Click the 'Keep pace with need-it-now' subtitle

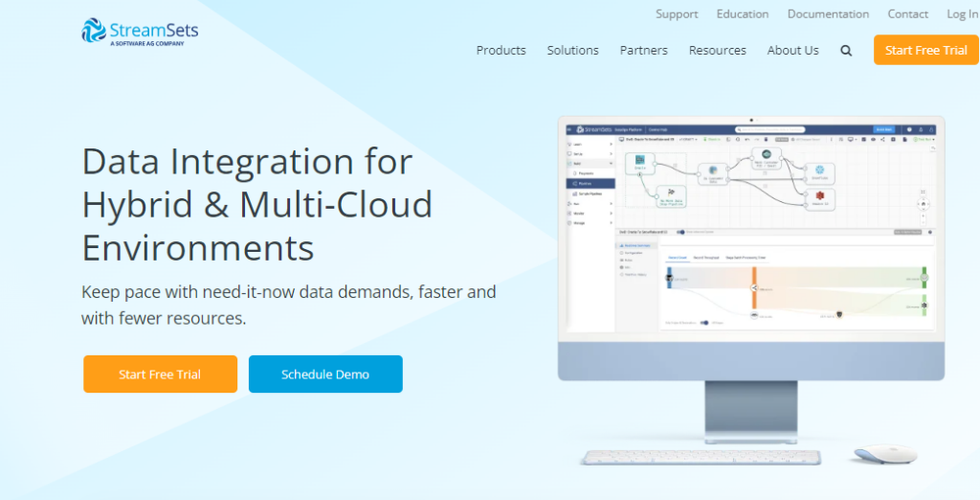coord(289,305)
